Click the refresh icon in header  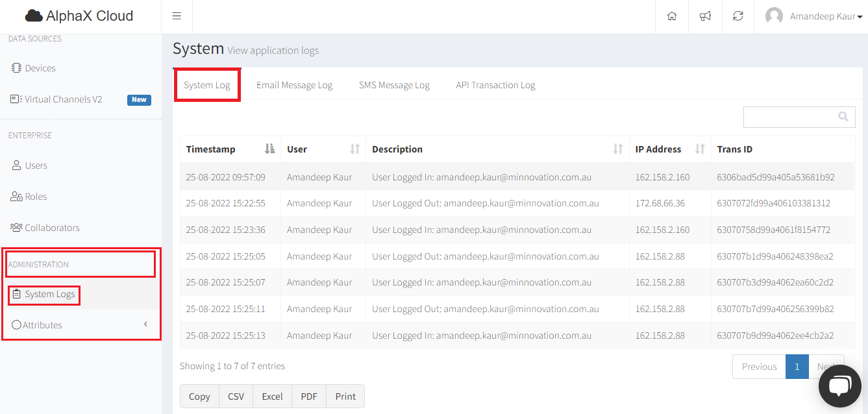coord(738,16)
